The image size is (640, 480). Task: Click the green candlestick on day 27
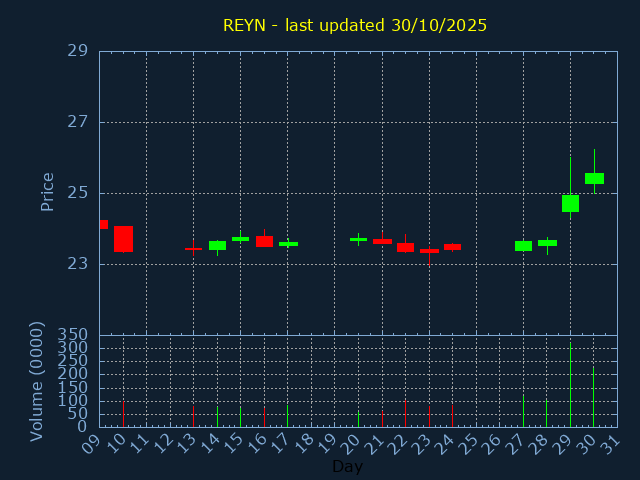[523, 246]
